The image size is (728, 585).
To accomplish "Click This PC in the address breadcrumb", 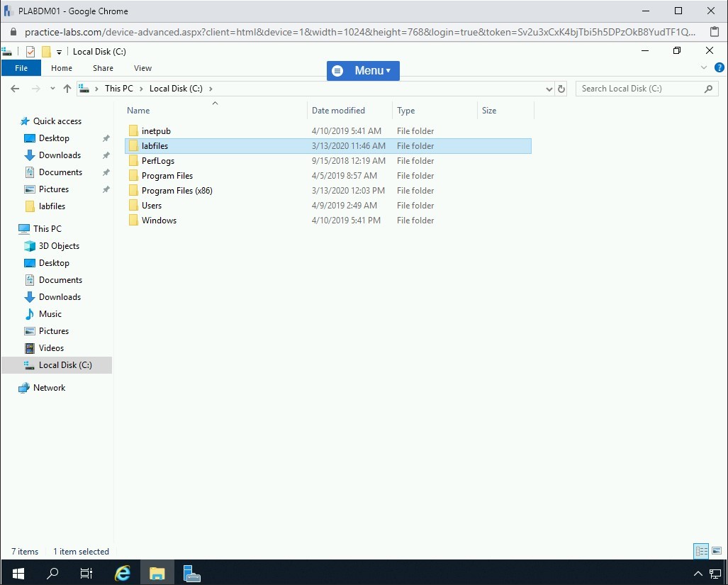I will tap(118, 89).
